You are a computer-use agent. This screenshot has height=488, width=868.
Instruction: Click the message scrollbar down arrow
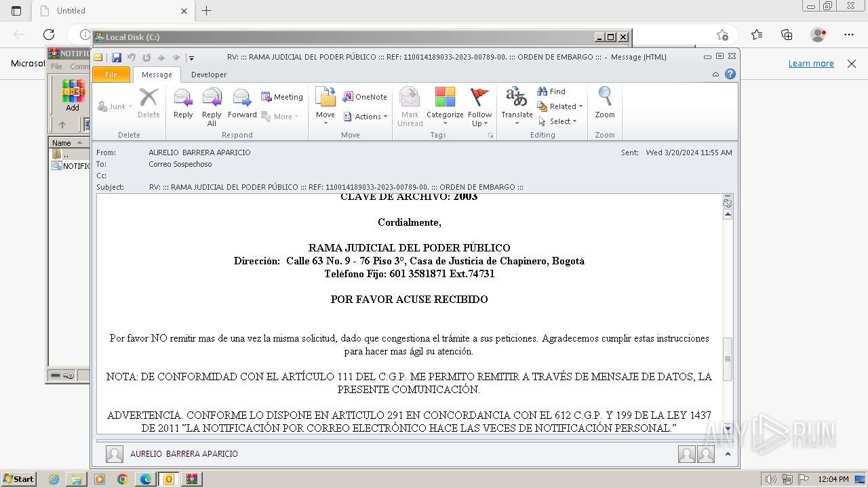coord(728,428)
